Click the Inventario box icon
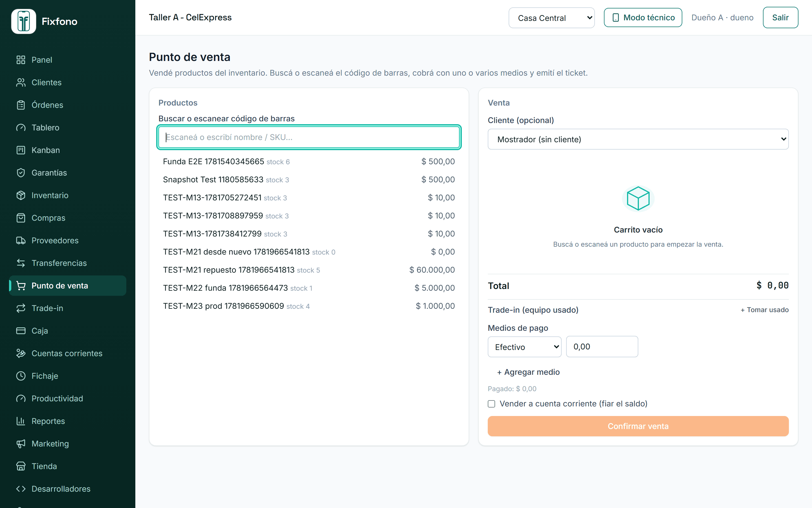Image resolution: width=812 pixels, height=508 pixels. pyautogui.click(x=21, y=195)
